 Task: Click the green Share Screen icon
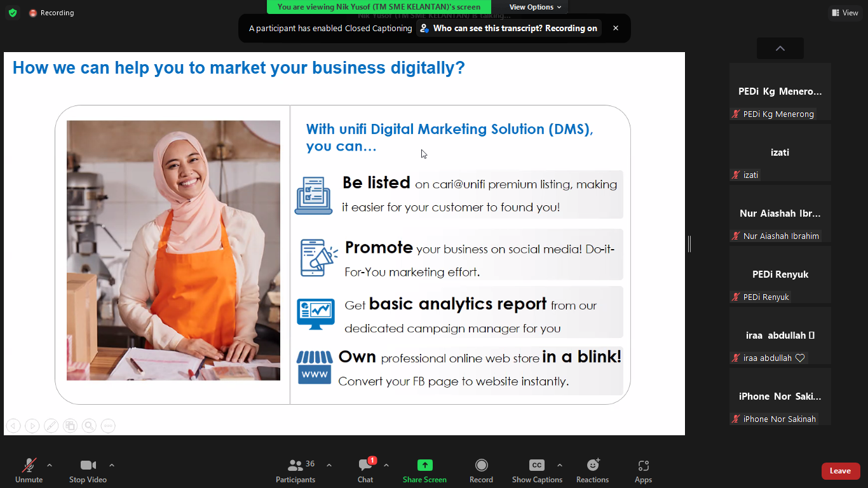click(x=424, y=465)
